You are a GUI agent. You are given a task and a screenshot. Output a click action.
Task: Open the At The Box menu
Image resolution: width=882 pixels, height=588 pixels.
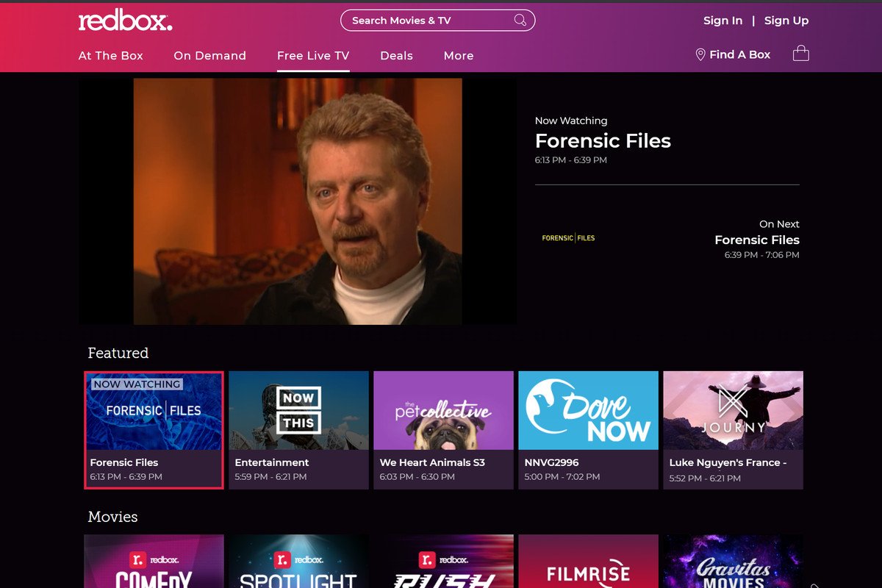coord(111,56)
